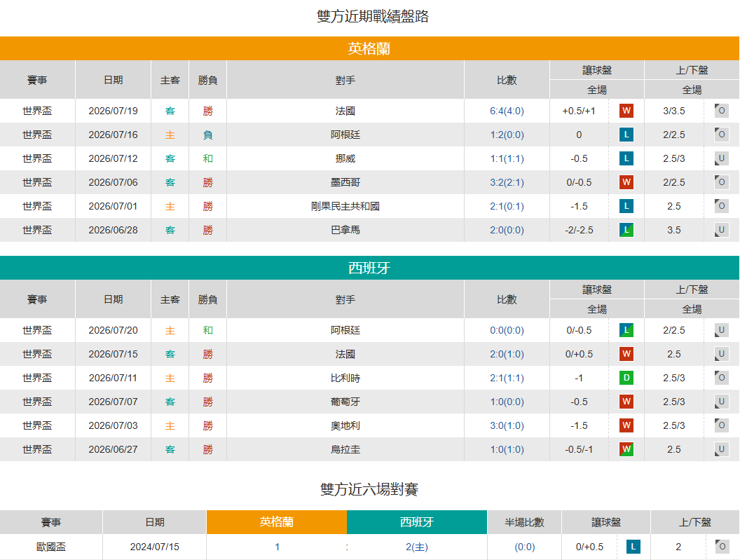Image resolution: width=740 pixels, height=560 pixels.
Task: Click the U over/under icon in 巴拿馬 row
Action: click(721, 230)
